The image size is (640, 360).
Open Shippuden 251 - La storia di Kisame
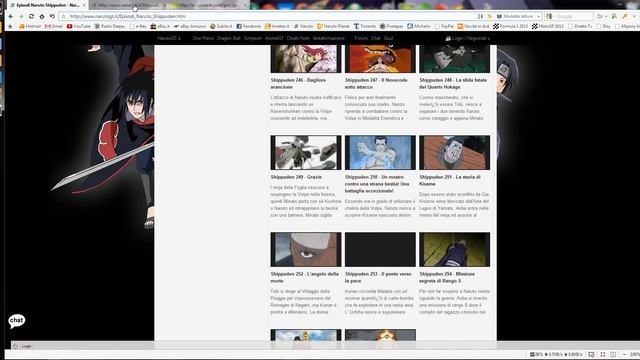450,180
